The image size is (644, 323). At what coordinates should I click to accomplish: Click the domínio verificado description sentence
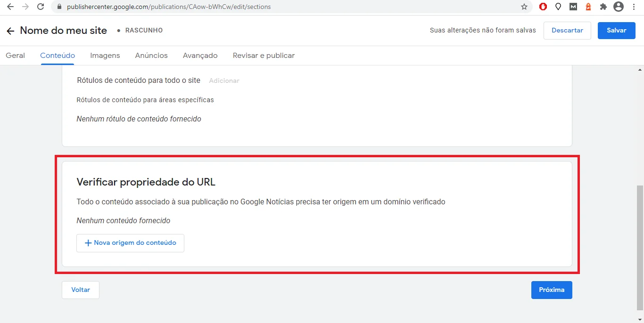point(261,202)
